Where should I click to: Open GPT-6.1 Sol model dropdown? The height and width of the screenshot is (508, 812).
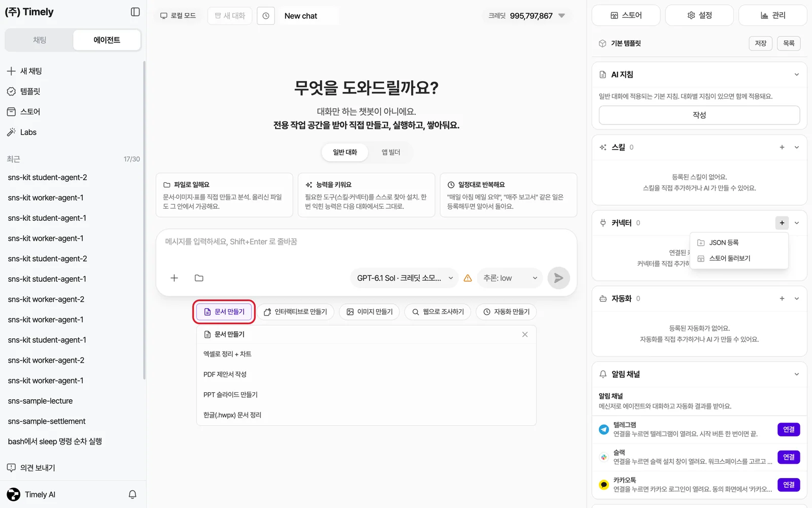click(x=404, y=278)
